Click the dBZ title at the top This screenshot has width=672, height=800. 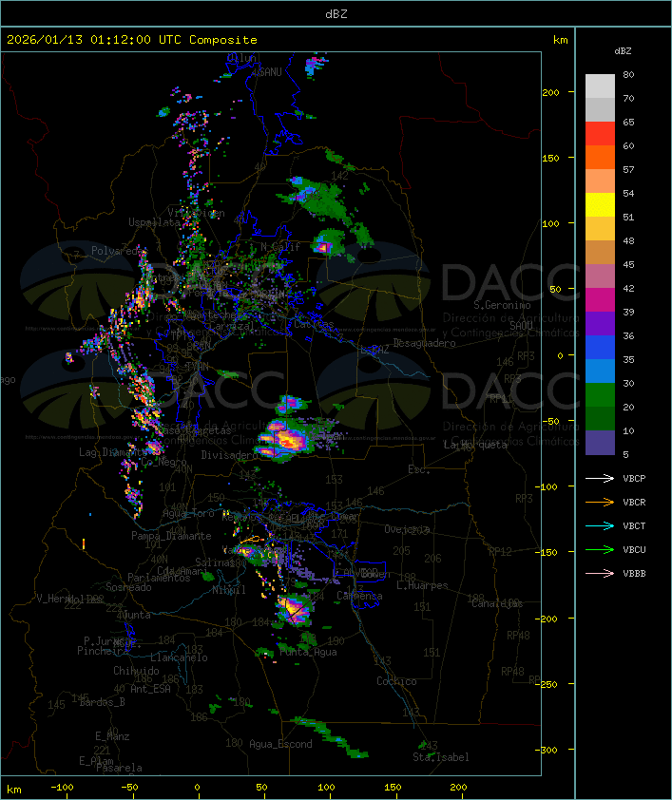click(x=336, y=13)
